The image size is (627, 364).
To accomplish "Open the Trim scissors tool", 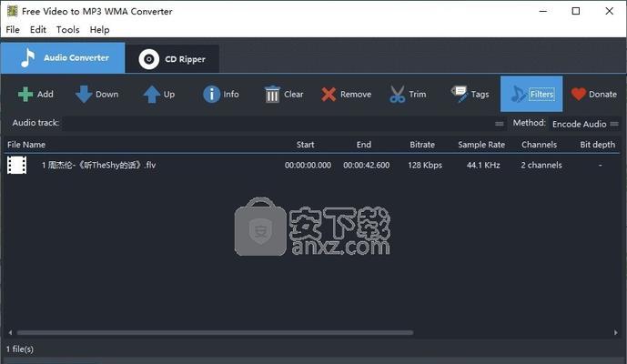I will 408,95.
